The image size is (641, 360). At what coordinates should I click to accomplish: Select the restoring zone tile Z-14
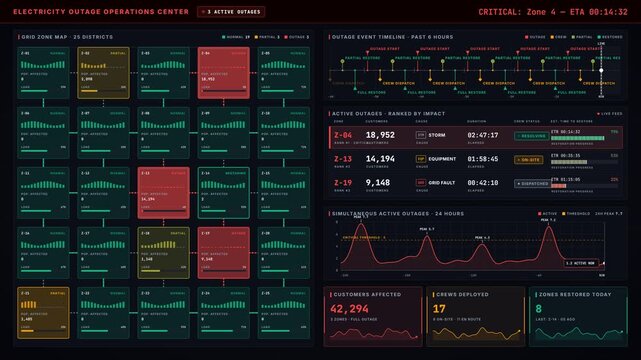pyautogui.click(x=224, y=193)
